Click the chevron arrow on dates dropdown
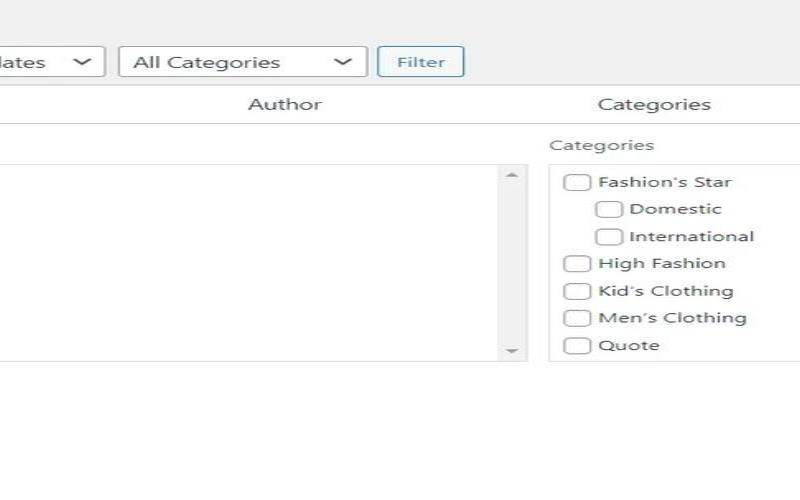The width and height of the screenshot is (800, 500). pos(83,62)
